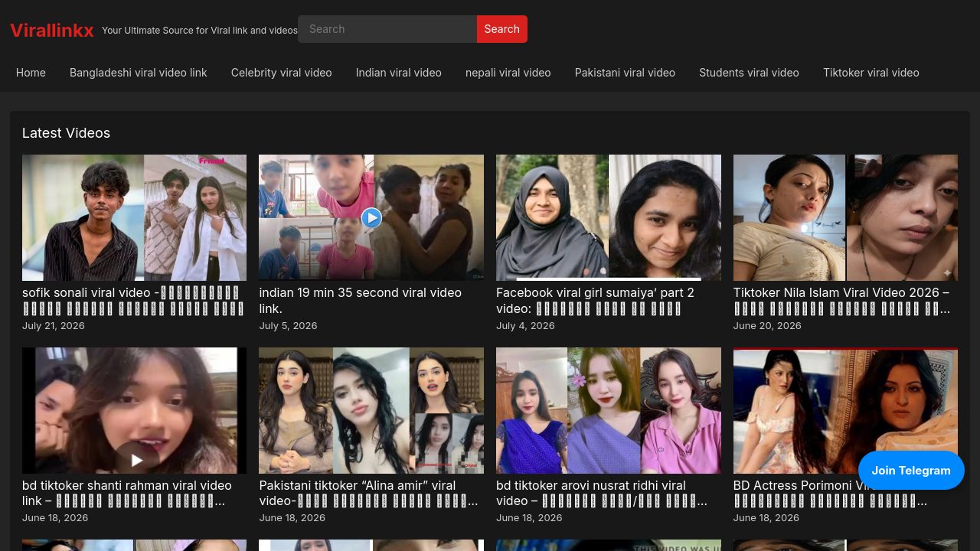The width and height of the screenshot is (980, 551).
Task: Open Tiktoker Nila Islam video thumbnail
Action: [x=845, y=217]
